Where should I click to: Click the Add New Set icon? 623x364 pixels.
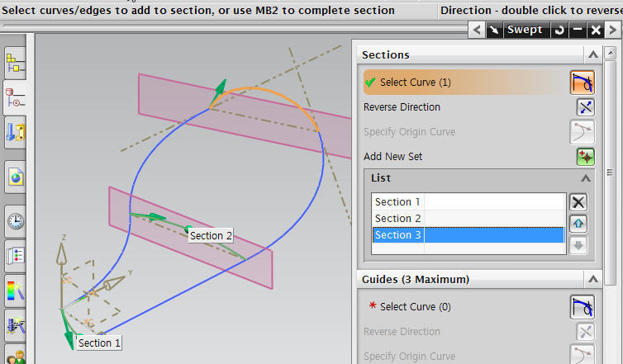click(x=584, y=157)
